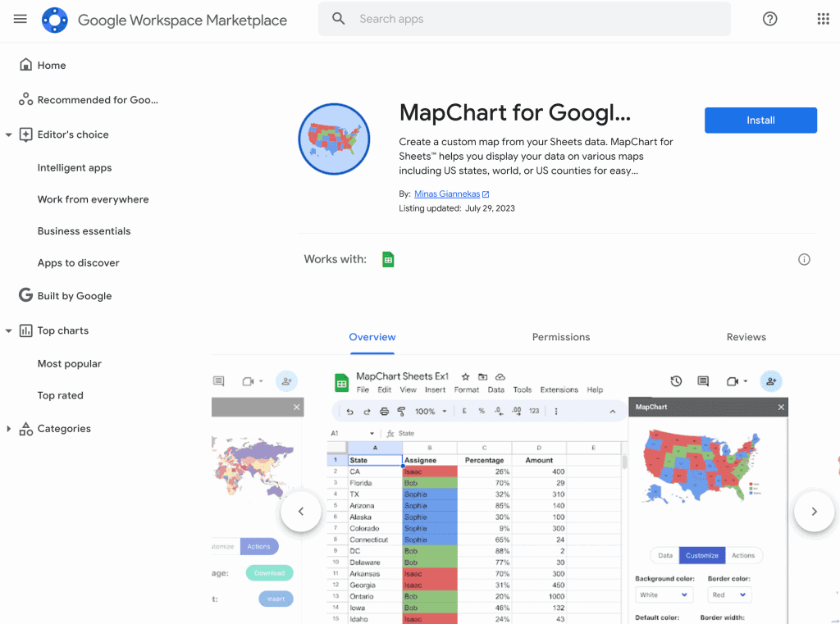Click the external link icon beside Minas Giannekas
Viewport: 840px width, 624px height.
click(486, 194)
